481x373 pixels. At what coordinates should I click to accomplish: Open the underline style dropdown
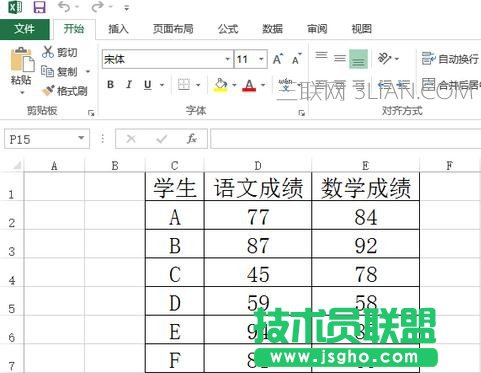point(162,85)
